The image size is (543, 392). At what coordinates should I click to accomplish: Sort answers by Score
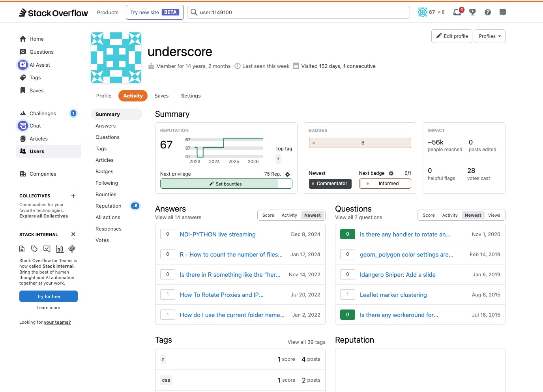(268, 215)
